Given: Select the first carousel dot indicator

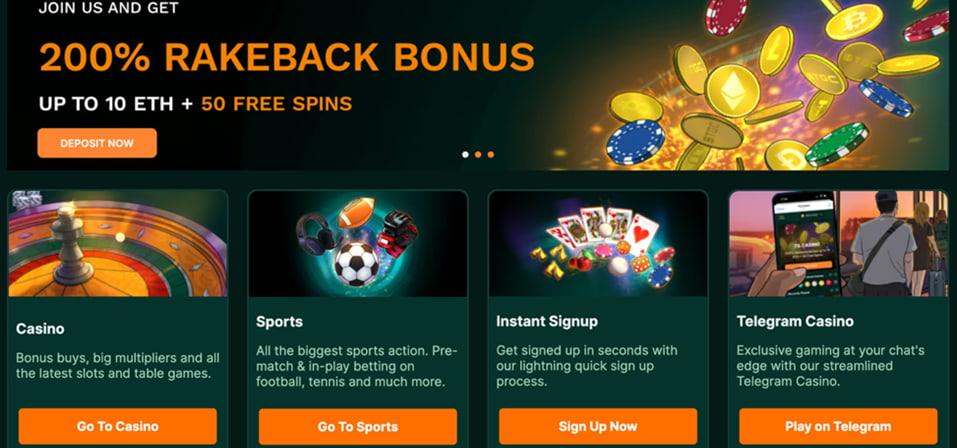Looking at the screenshot, I should (465, 154).
